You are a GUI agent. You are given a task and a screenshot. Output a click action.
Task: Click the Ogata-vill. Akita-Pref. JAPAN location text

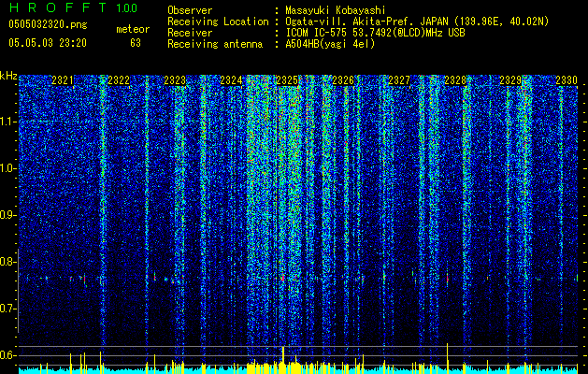tap(417, 22)
